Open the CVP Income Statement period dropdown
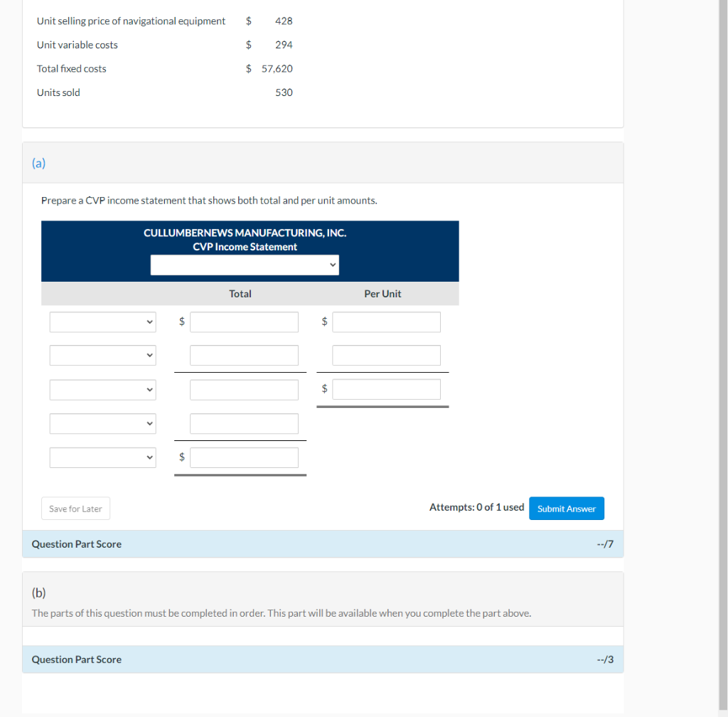Viewport: 728px width, 717px height. 245,265
